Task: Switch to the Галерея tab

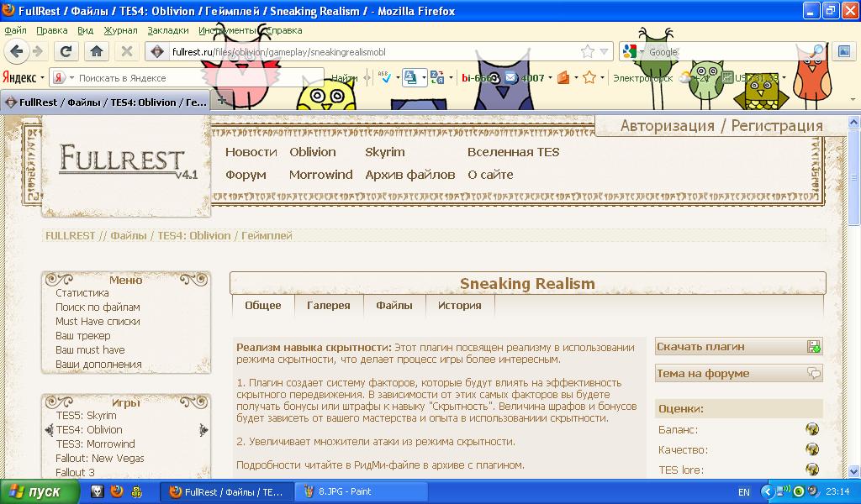Action: point(328,306)
